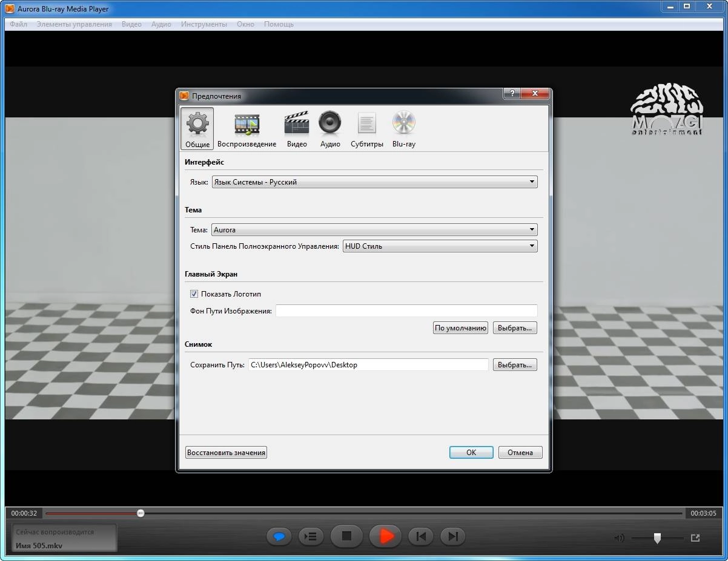The image size is (728, 561).
Task: Toggle fullscreen icon in bottom corner
Action: click(x=695, y=537)
